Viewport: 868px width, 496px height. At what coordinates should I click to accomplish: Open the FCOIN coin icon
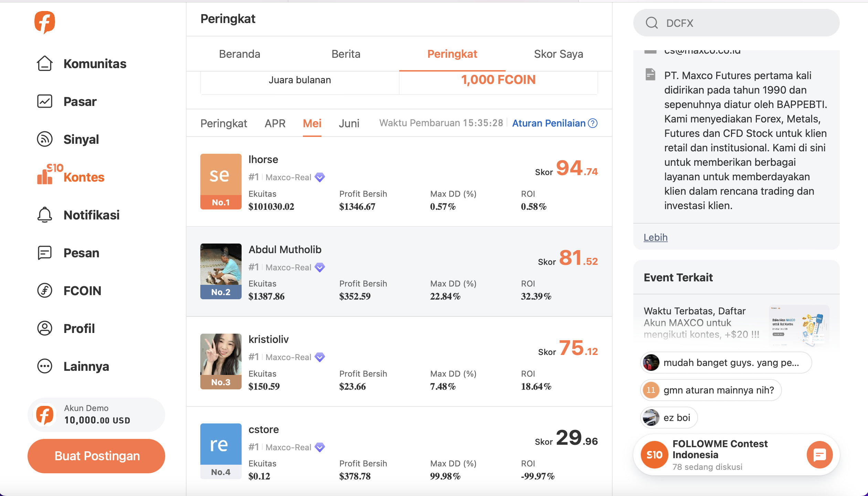pyautogui.click(x=45, y=291)
